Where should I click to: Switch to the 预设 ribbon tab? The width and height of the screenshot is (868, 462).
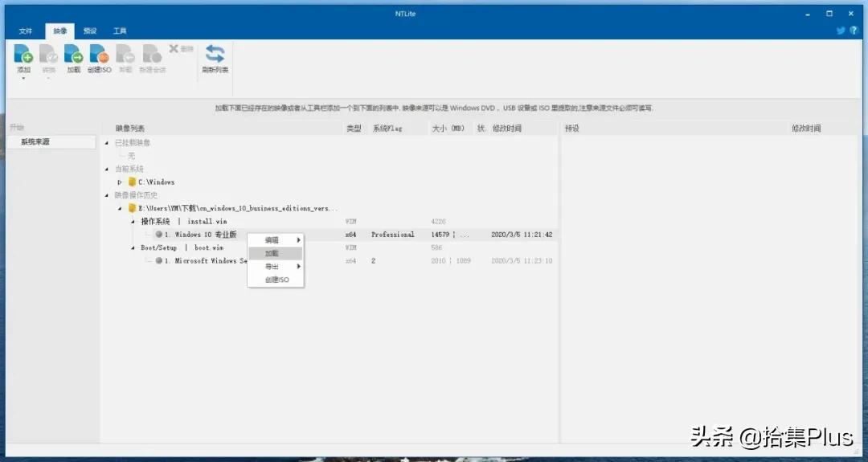click(90, 31)
